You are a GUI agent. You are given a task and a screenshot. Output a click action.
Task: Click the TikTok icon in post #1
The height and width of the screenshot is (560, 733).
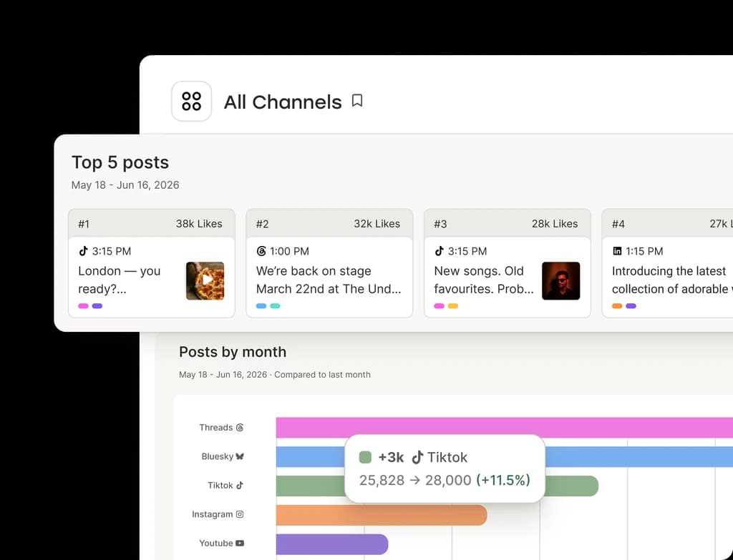click(83, 251)
